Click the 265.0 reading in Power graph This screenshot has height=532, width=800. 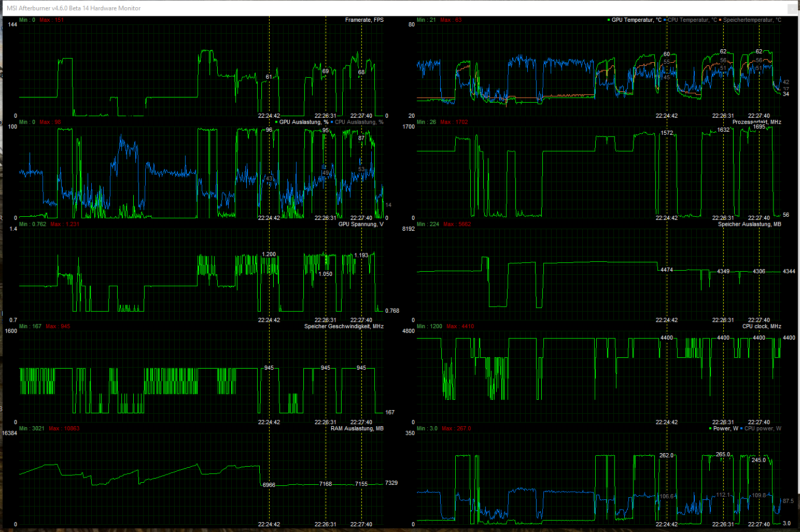[x=723, y=455]
